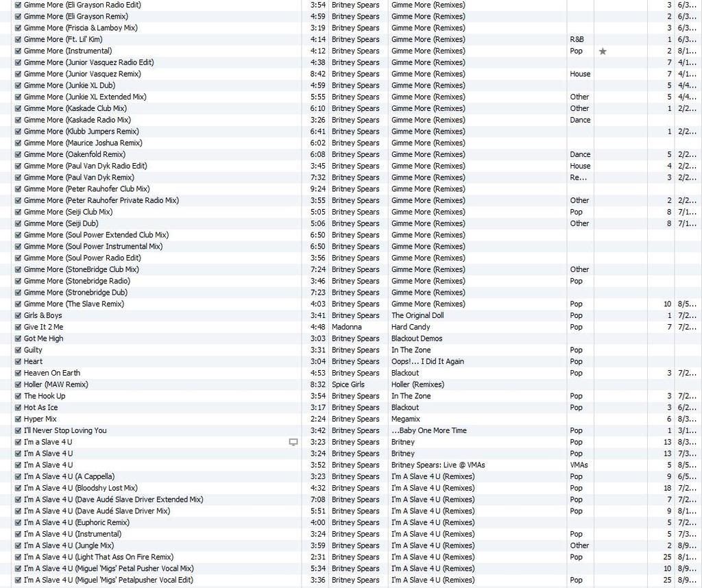Viewport: 702px width, 588px height.
Task: Uncheck the Give It 2 Me checkbox
Action: point(18,327)
